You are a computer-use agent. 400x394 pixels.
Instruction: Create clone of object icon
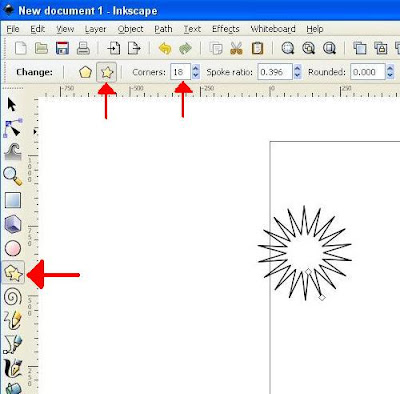coord(380,48)
